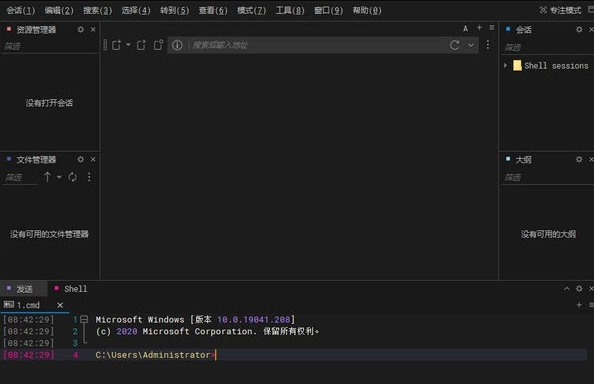This screenshot has width=594, height=384.
Task: Click the highlighted 08:42:29 timestamp on line 4
Action: pyautogui.click(x=29, y=355)
